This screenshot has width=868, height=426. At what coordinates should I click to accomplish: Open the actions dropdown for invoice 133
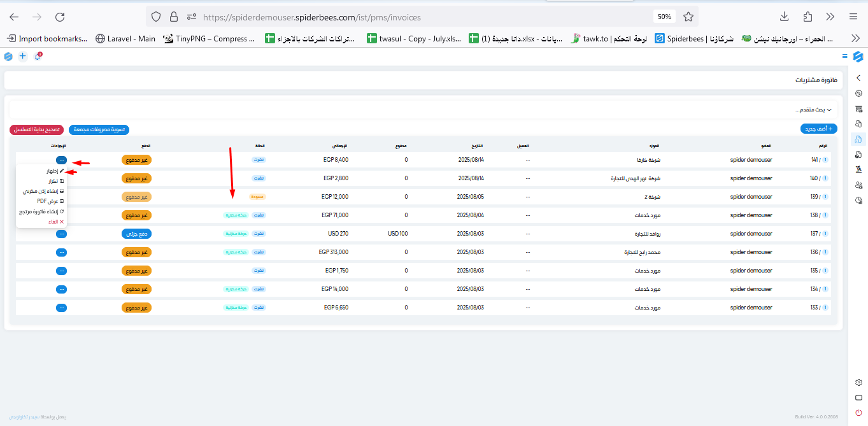click(x=61, y=308)
